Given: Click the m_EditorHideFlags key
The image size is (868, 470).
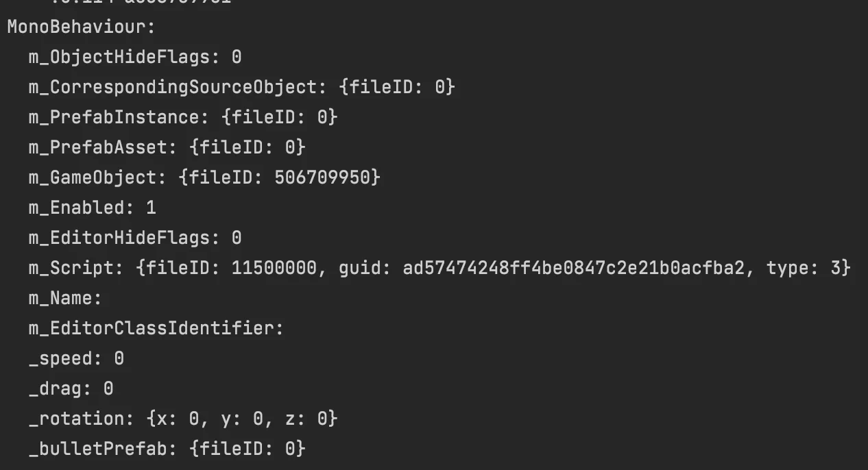Looking at the screenshot, I should (119, 238).
